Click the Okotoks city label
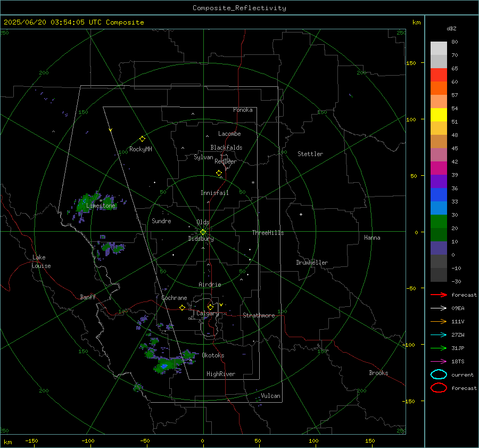 click(x=213, y=355)
